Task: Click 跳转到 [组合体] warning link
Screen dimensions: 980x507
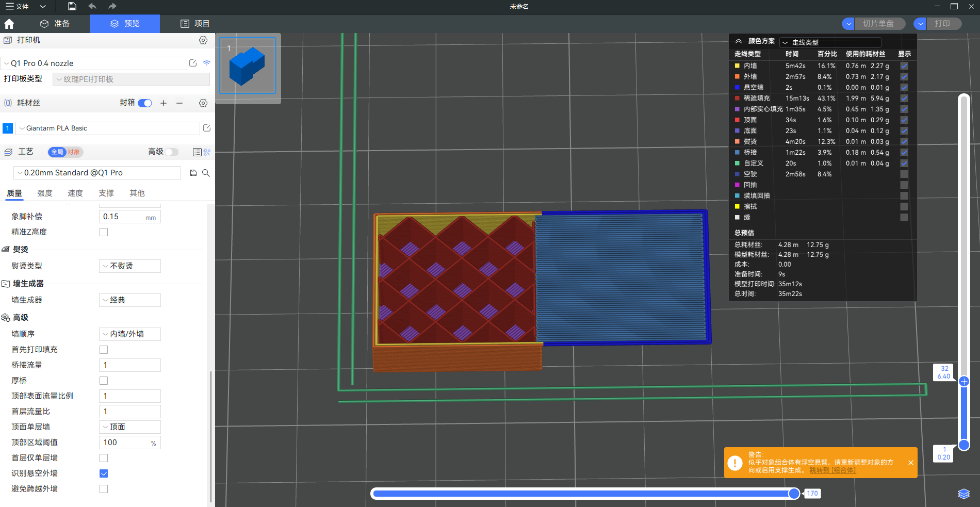Action: coord(832,470)
